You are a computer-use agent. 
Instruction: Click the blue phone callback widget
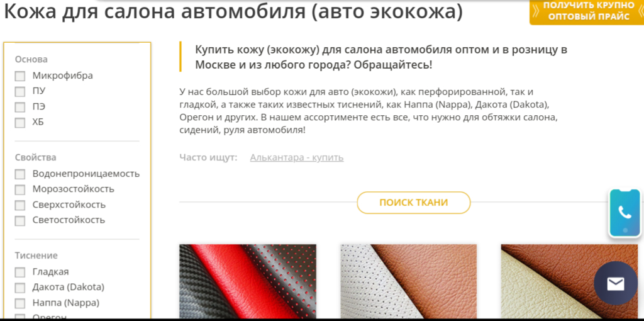click(x=625, y=213)
